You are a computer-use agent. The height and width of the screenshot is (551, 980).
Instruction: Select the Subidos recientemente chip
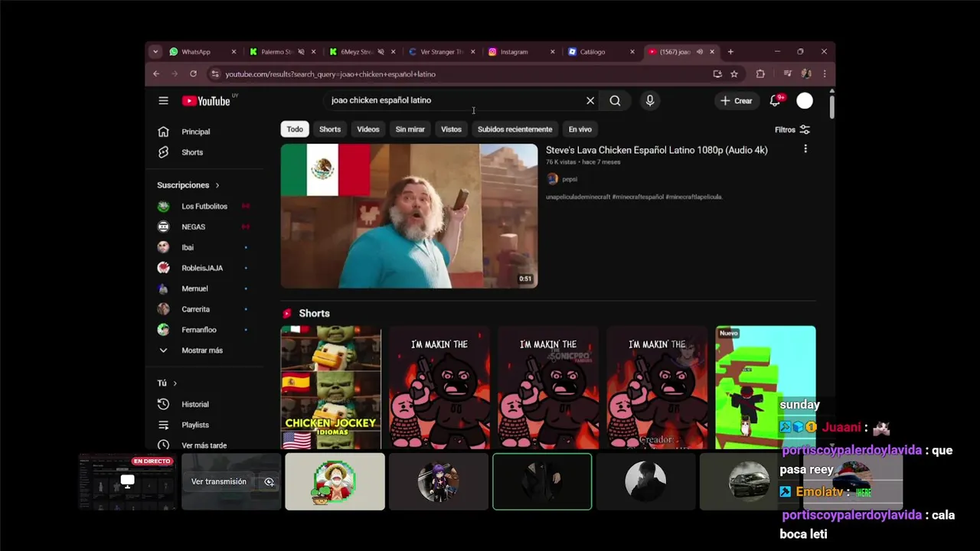coord(514,129)
